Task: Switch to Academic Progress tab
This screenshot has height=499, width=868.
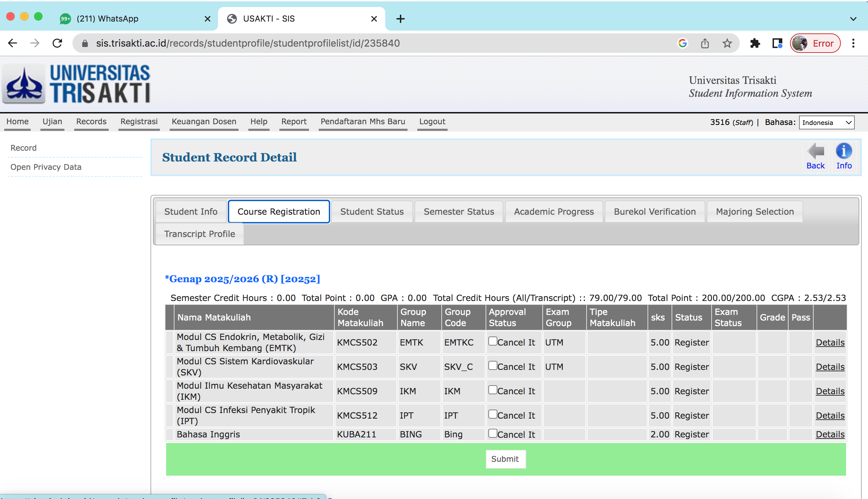Action: click(x=554, y=212)
